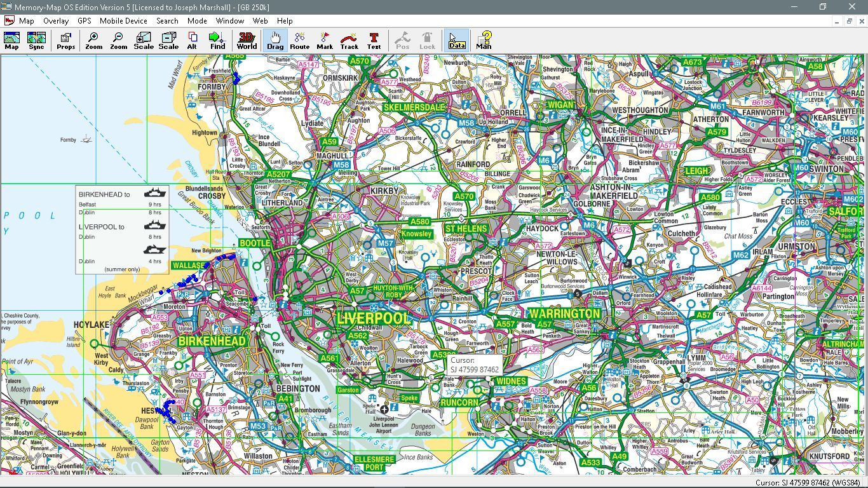Click the ELLESMERE PORT label on map
The height and width of the screenshot is (488, 868).
(x=374, y=463)
